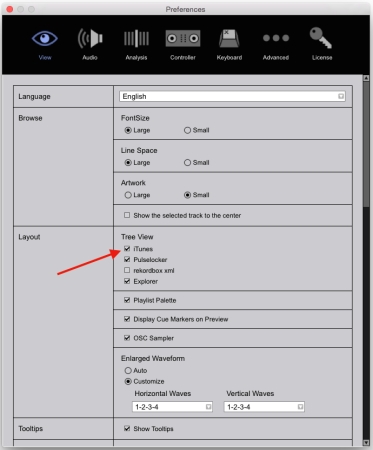
Task: Open the Advanced three-dots preferences icon
Action: 276,38
